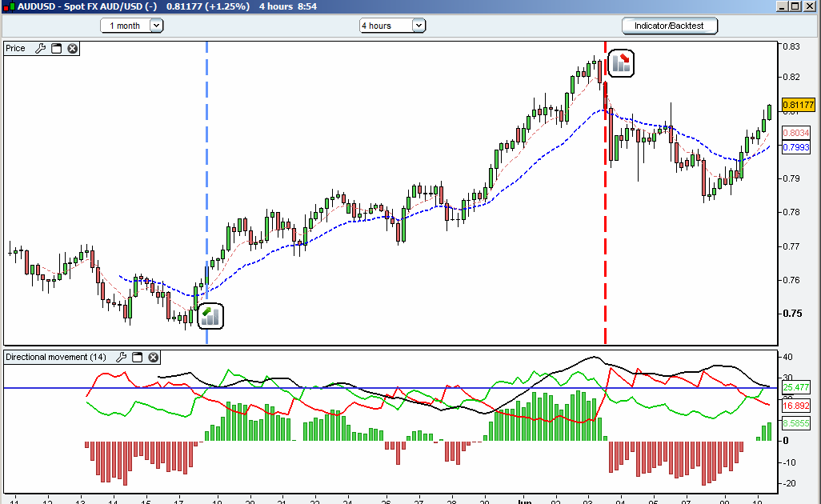Viewport: 821px width, 504px height.
Task: Click the histogram value 8.5855 label
Action: (x=796, y=423)
